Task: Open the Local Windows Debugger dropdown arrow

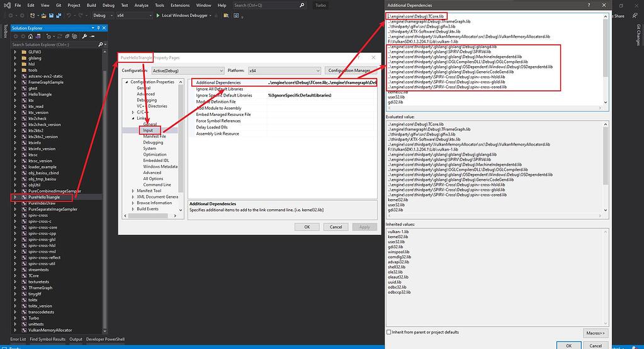Action: 210,16
